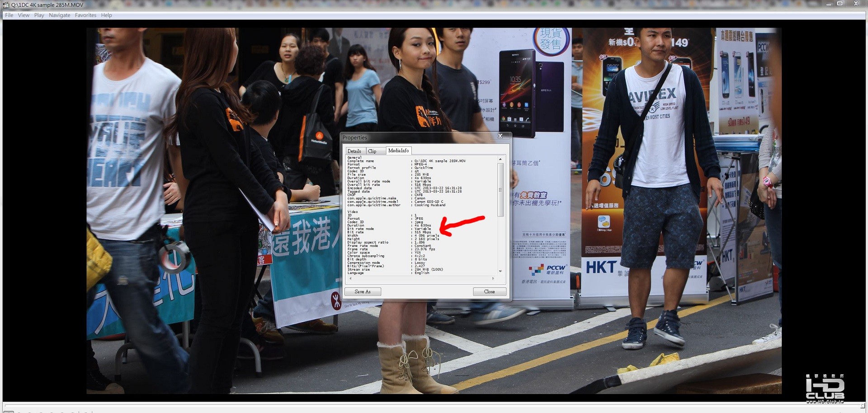Click the 'Cooking Husband' value
The height and width of the screenshot is (413, 868).
coord(430,205)
